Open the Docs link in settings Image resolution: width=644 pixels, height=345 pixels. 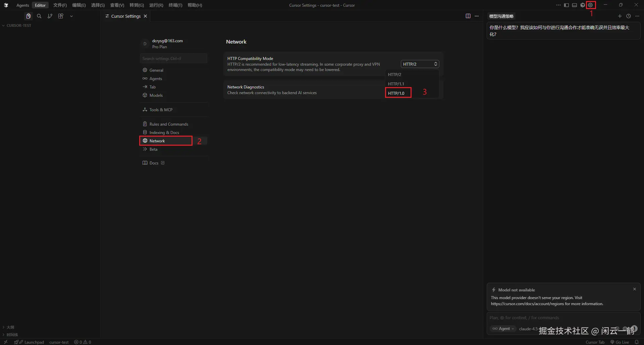point(154,163)
